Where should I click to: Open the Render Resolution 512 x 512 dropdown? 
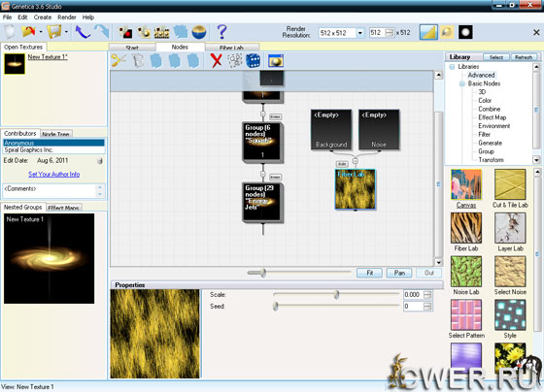pos(360,33)
